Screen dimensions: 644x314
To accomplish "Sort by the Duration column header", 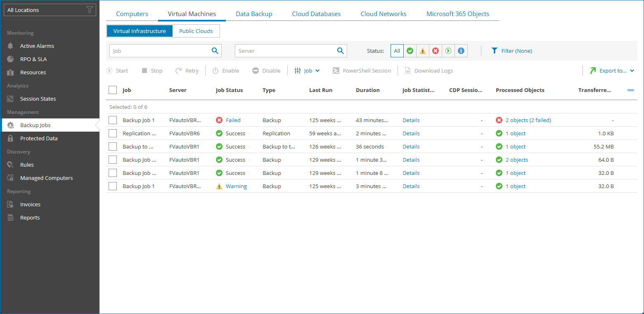I will [368, 90].
